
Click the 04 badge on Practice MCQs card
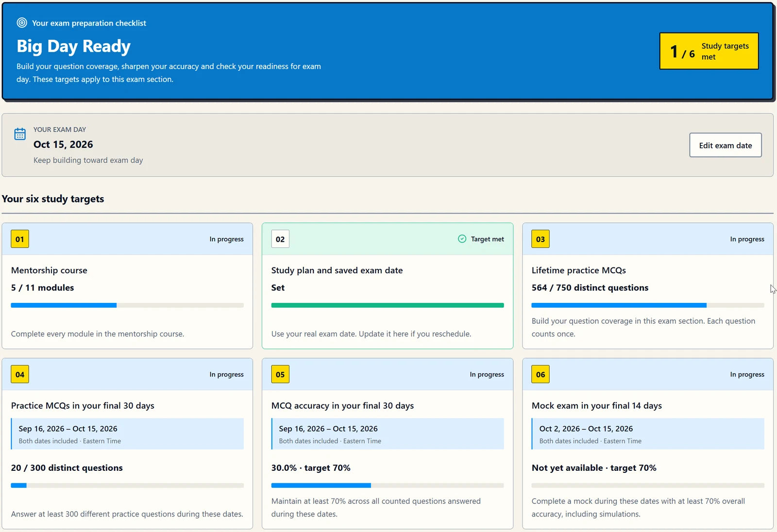tap(20, 374)
